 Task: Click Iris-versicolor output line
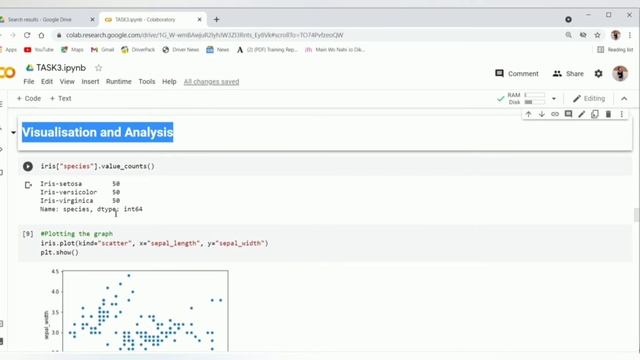point(80,192)
